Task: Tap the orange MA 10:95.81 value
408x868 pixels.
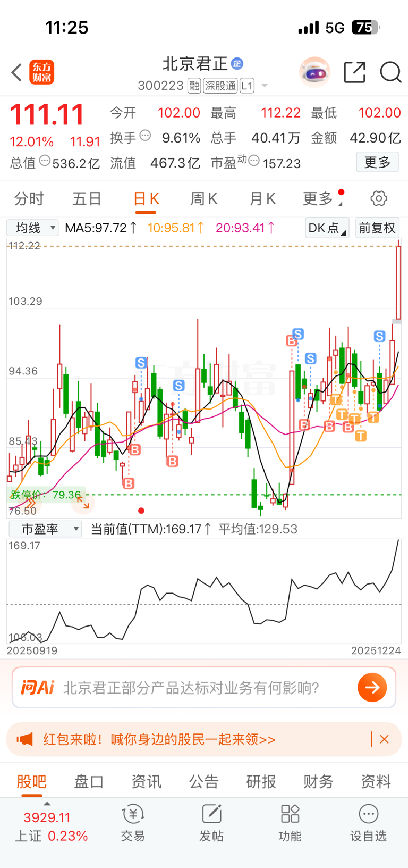Action: click(176, 228)
